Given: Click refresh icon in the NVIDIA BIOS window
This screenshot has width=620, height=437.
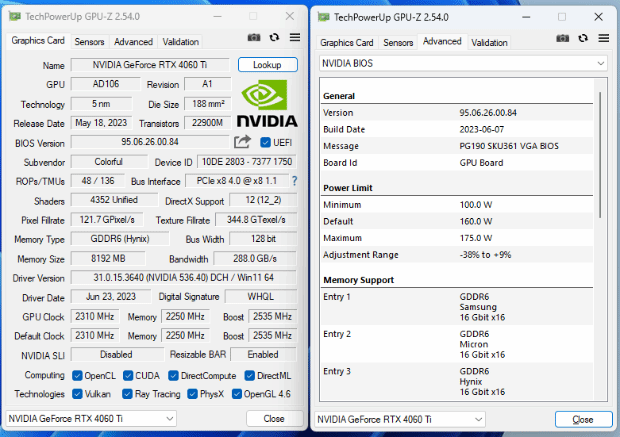Looking at the screenshot, I should 583,37.
